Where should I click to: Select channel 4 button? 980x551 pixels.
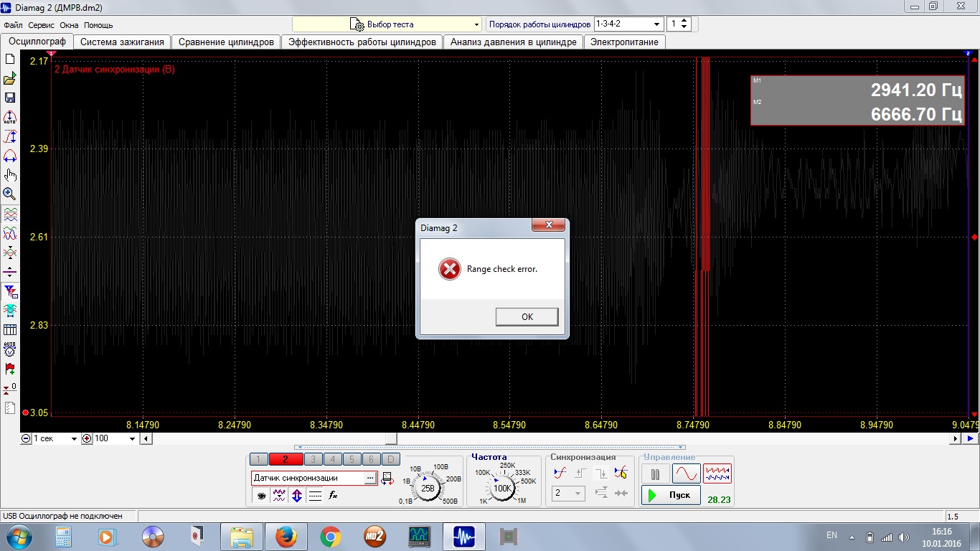coord(332,459)
